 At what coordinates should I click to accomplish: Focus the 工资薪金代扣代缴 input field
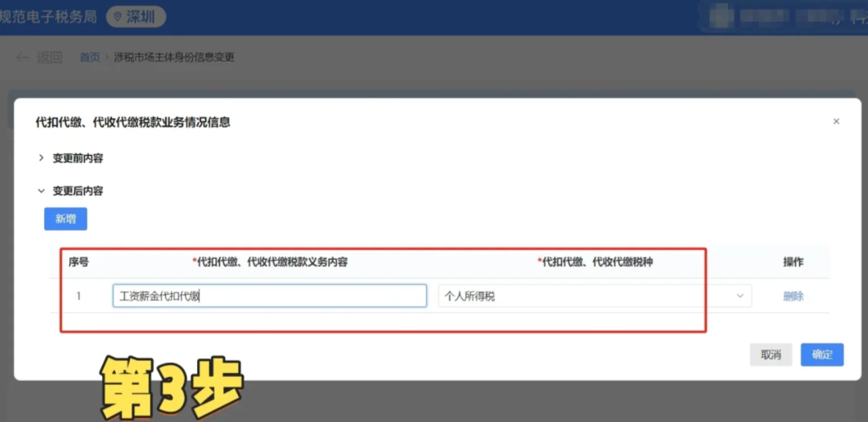pos(269,296)
